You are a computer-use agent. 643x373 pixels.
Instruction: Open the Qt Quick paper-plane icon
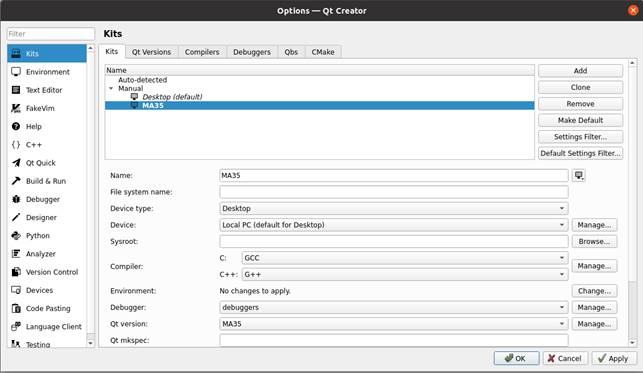(16, 163)
